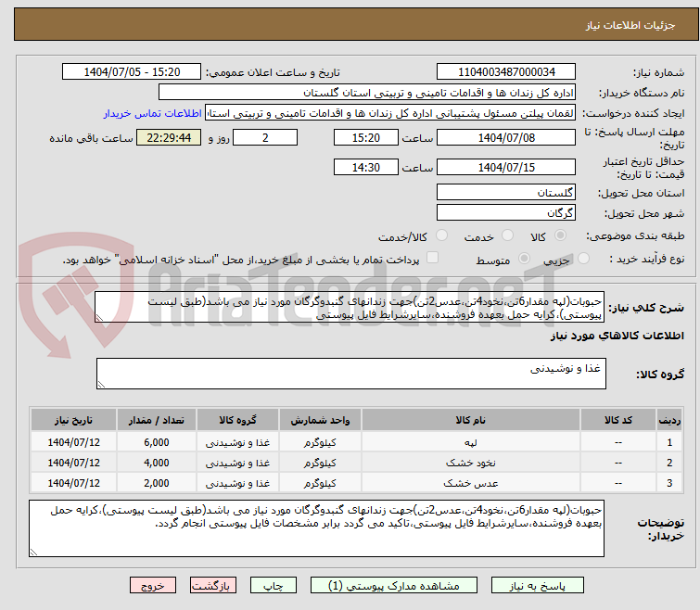Click the 'استان محل تحویل' field showing گلستان

tap(505, 193)
